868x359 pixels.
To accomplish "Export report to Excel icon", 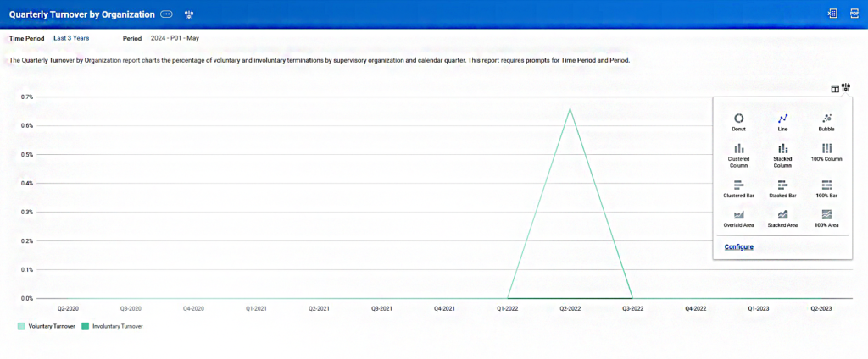I will (x=832, y=14).
